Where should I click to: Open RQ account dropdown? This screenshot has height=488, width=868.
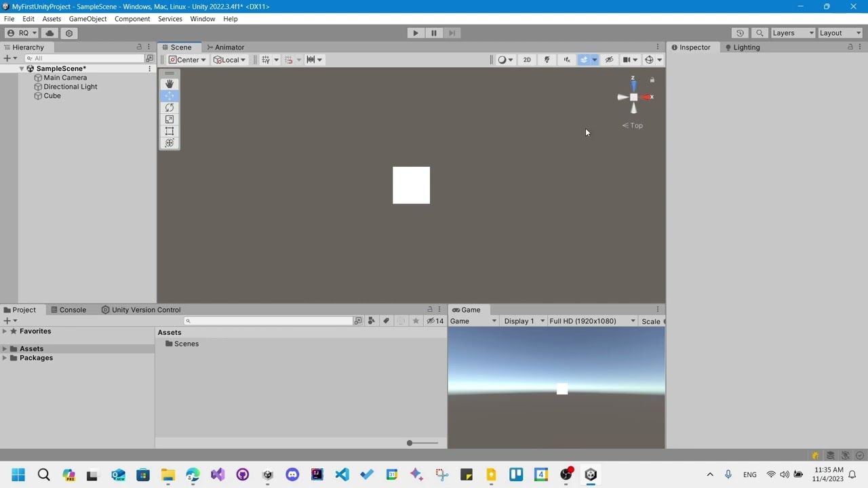pos(22,33)
